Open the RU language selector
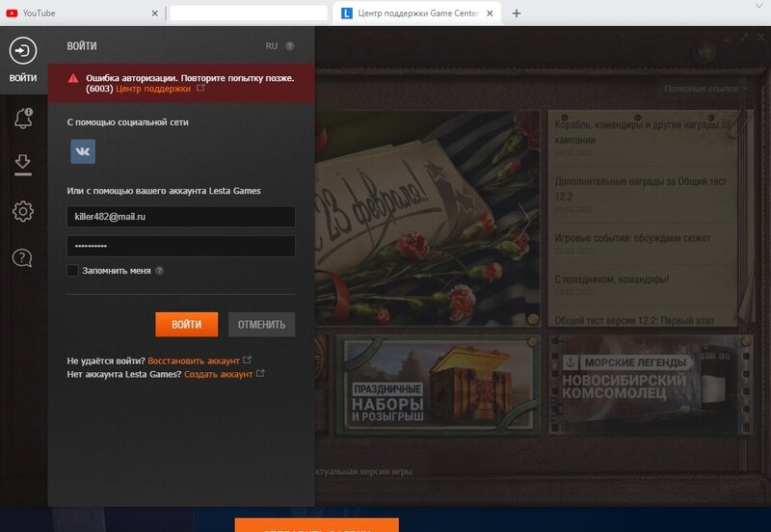The image size is (771, 532). tap(271, 46)
